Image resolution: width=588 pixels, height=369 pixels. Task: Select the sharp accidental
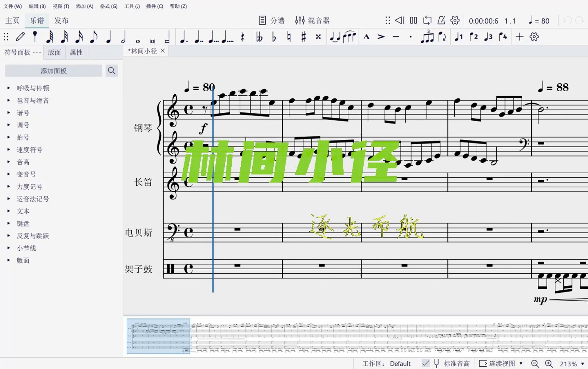303,37
